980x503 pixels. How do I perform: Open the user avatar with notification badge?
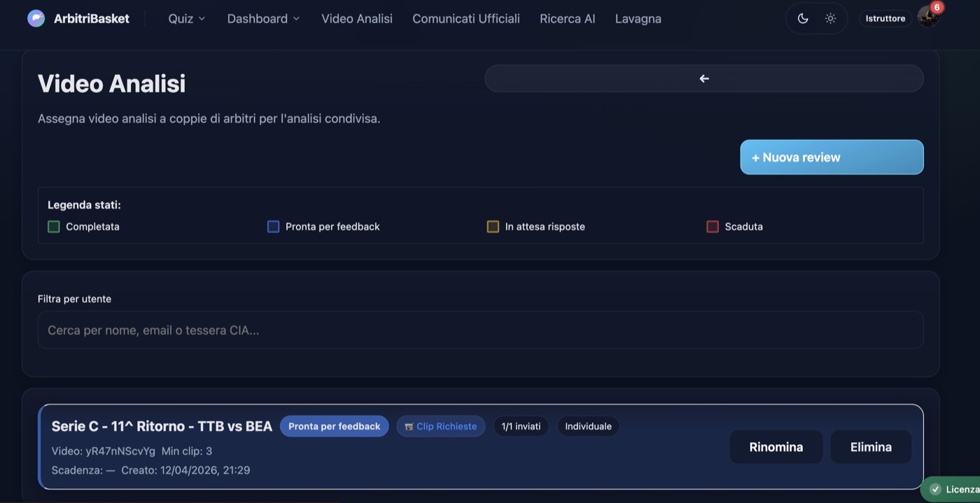929,17
